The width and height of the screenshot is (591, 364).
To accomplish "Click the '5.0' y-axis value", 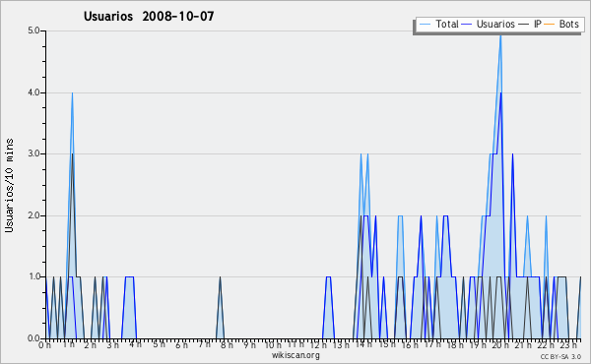I will (33, 30).
